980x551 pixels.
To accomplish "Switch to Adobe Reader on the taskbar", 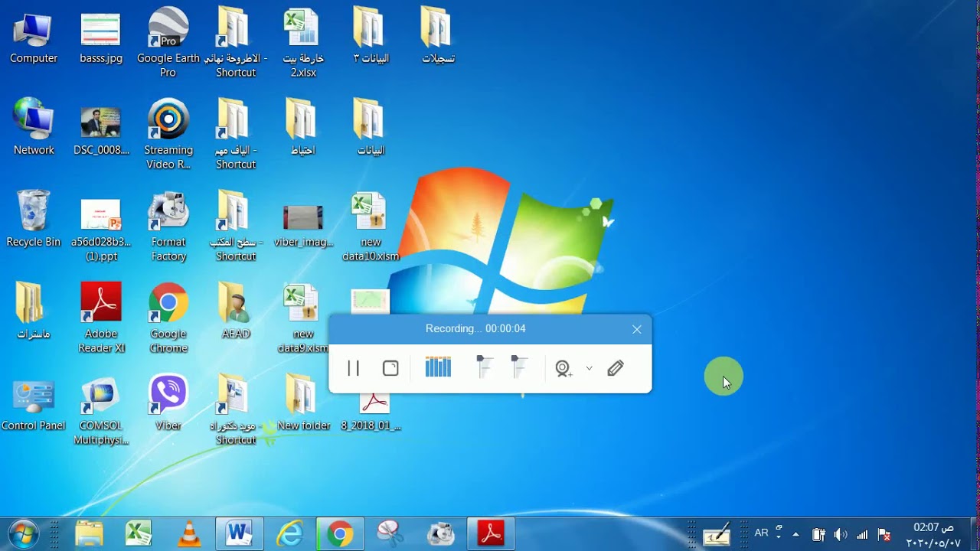I will click(x=491, y=533).
